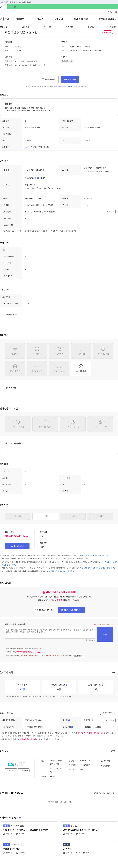The width and height of the screenshot is (118, 868).
Task: Click the 고용24 logo
Action: tap(5, 19)
